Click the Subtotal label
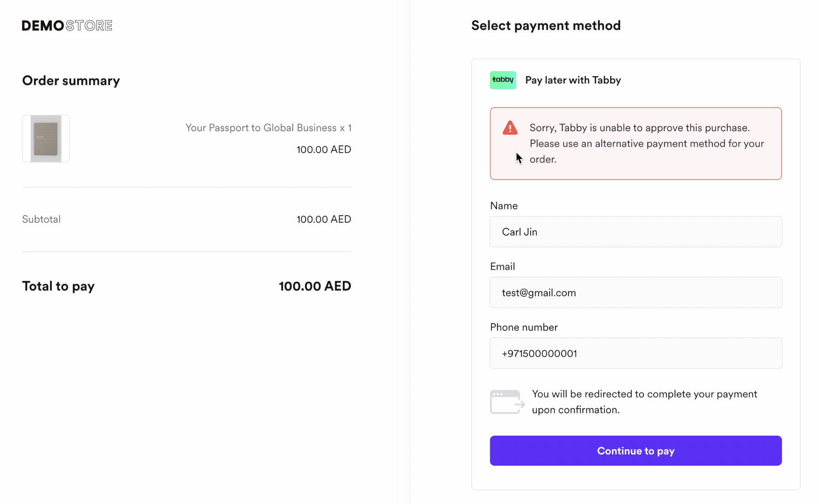This screenshot has height=504, width=819. (x=41, y=219)
